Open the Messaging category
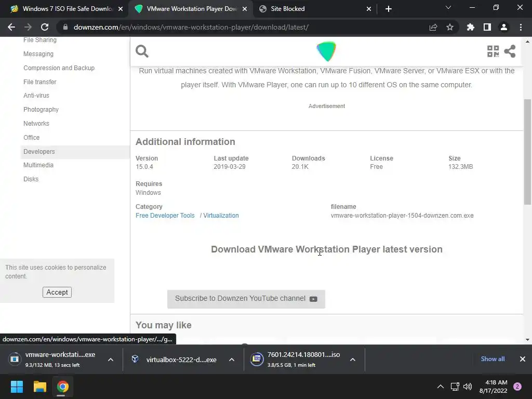 (x=38, y=54)
